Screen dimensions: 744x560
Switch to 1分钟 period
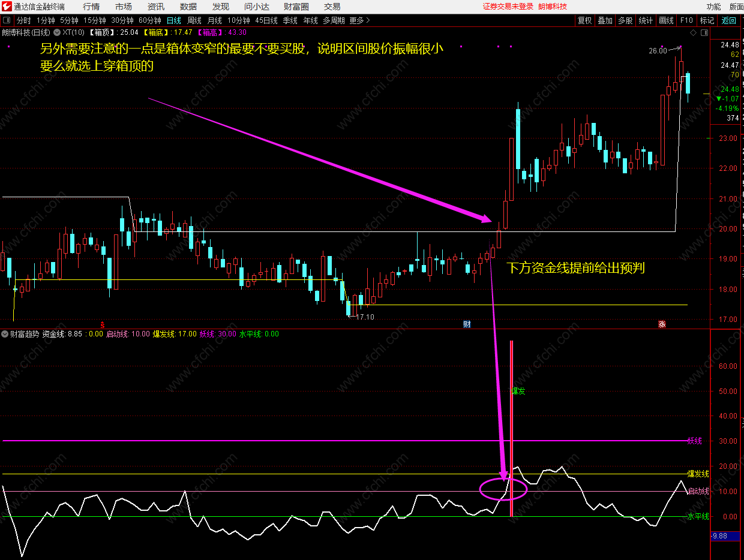click(x=46, y=20)
